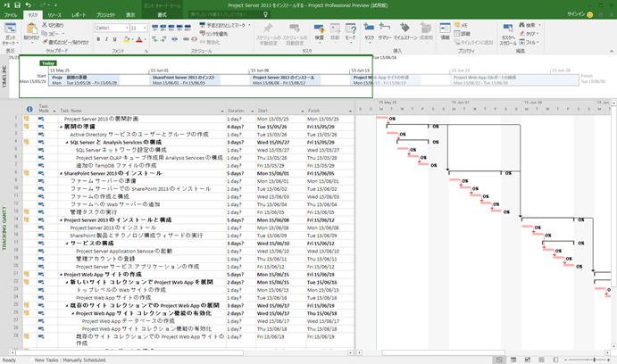This screenshot has height=364, width=617.
Task: Open the Start column filter dropdown
Action: pyautogui.click(x=303, y=112)
